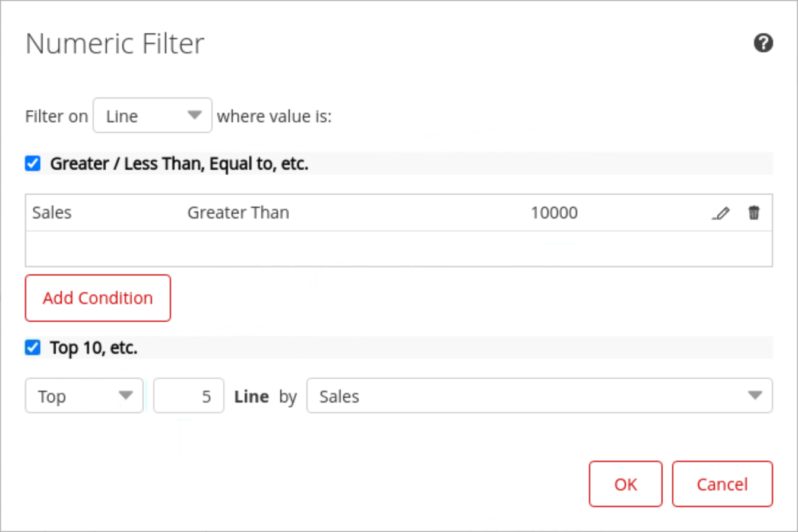Click the bold Line label beside count

[252, 396]
